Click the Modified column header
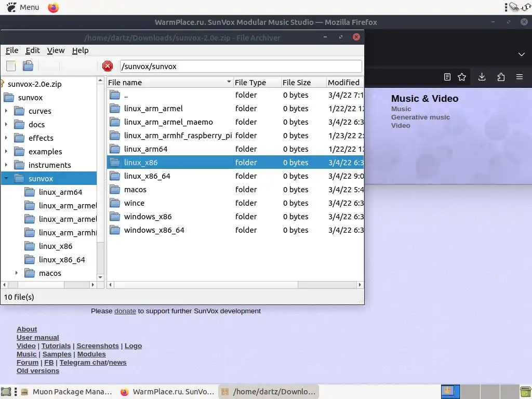 345,83
